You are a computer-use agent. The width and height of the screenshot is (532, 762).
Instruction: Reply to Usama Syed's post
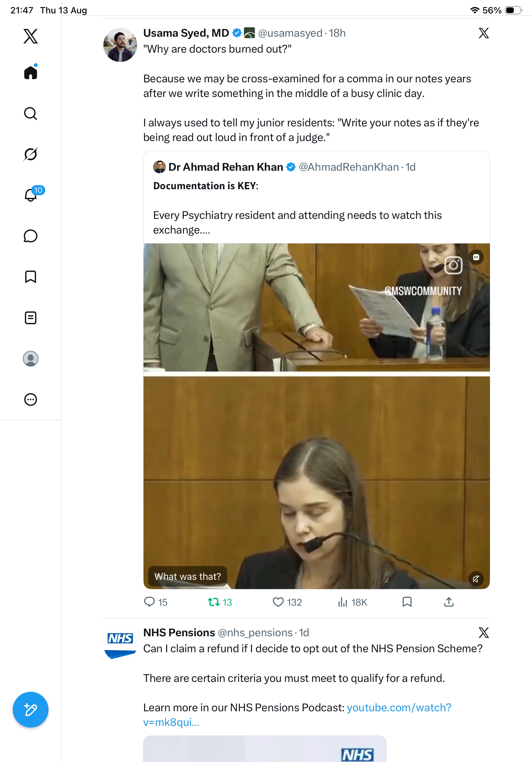click(x=156, y=602)
